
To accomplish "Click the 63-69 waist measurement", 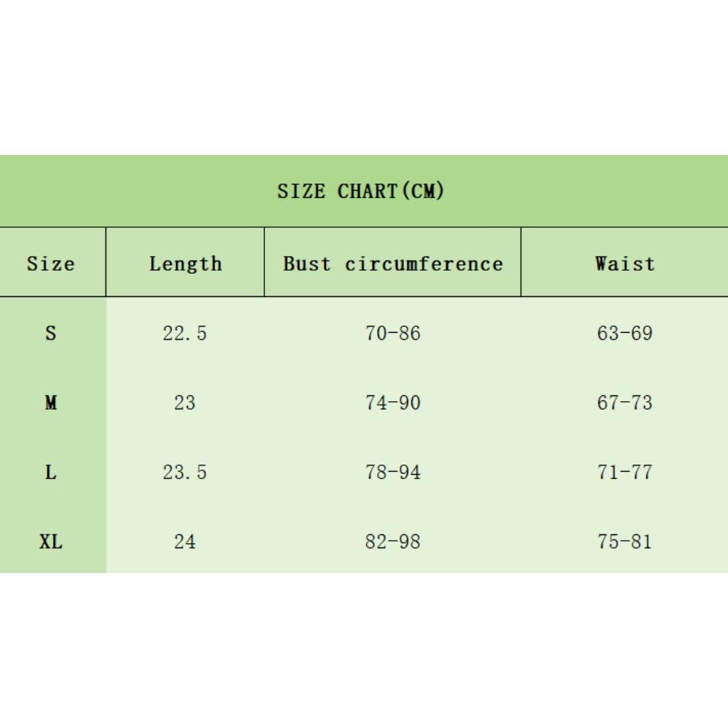I will pyautogui.click(x=625, y=333).
